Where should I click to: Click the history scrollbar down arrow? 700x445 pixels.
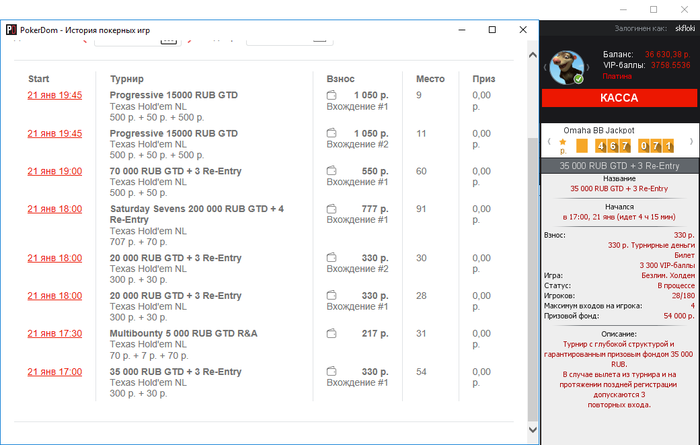point(533,429)
